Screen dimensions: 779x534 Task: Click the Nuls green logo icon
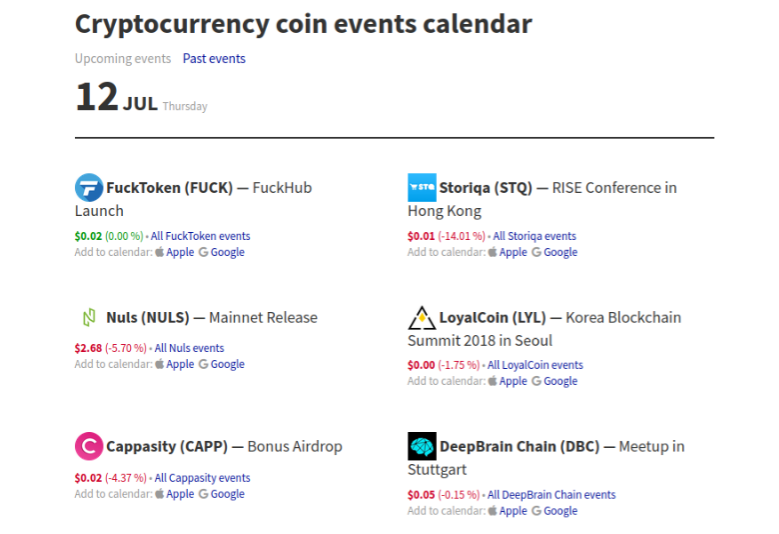tap(89, 318)
